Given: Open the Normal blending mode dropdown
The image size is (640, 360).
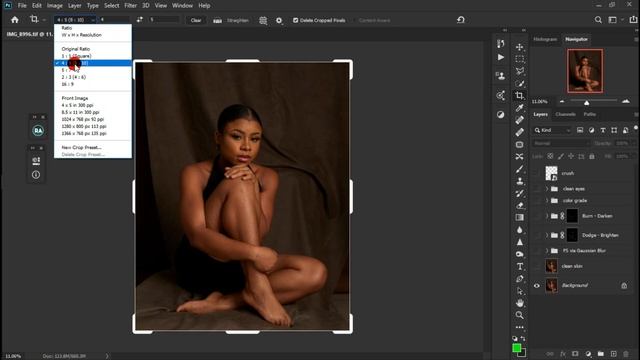Looking at the screenshot, I should tap(561, 144).
